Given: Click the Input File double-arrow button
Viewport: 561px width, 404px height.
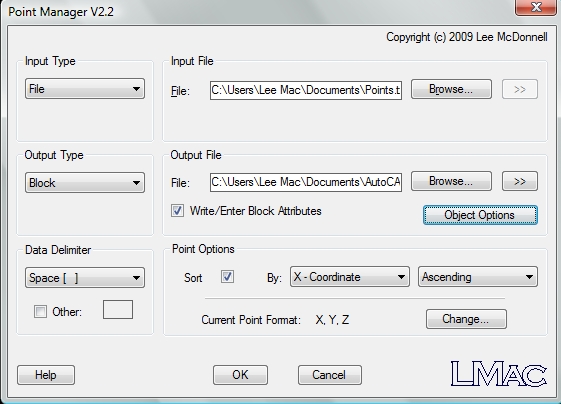Looking at the screenshot, I should pos(519,89).
